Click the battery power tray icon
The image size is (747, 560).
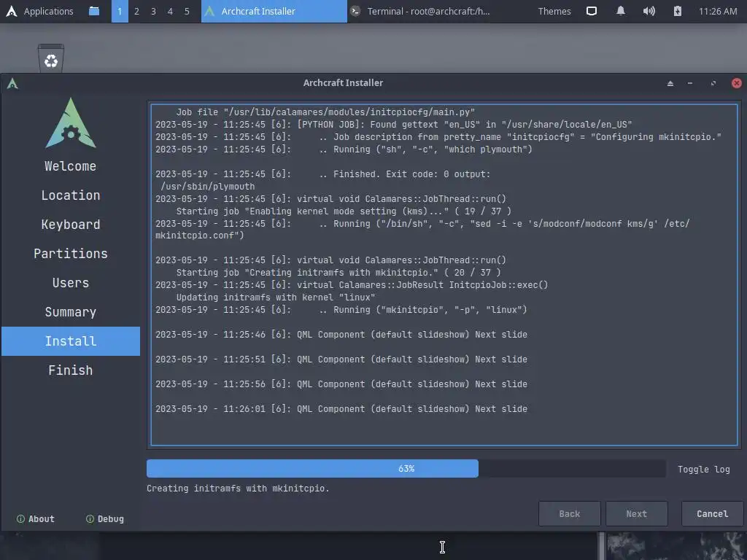[x=678, y=11]
